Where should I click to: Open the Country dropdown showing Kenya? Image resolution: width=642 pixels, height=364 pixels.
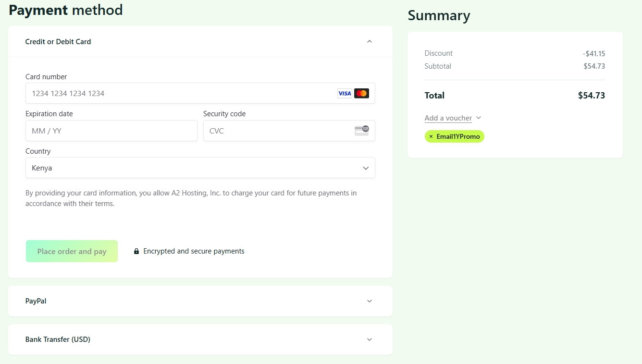pos(200,168)
